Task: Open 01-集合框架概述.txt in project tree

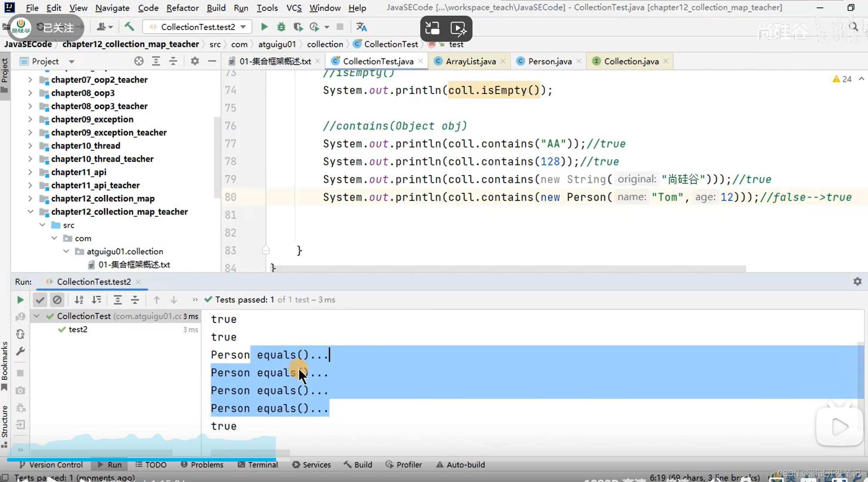Action: (x=134, y=265)
